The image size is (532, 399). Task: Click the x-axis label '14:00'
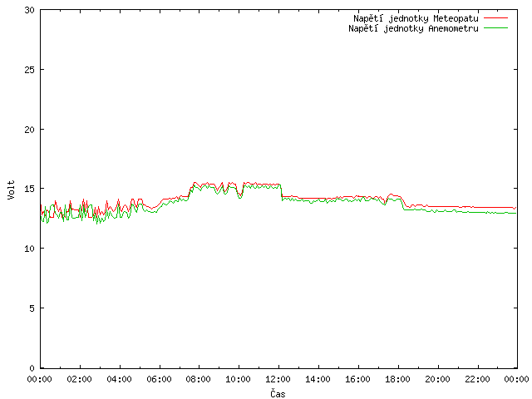pyautogui.click(x=318, y=379)
